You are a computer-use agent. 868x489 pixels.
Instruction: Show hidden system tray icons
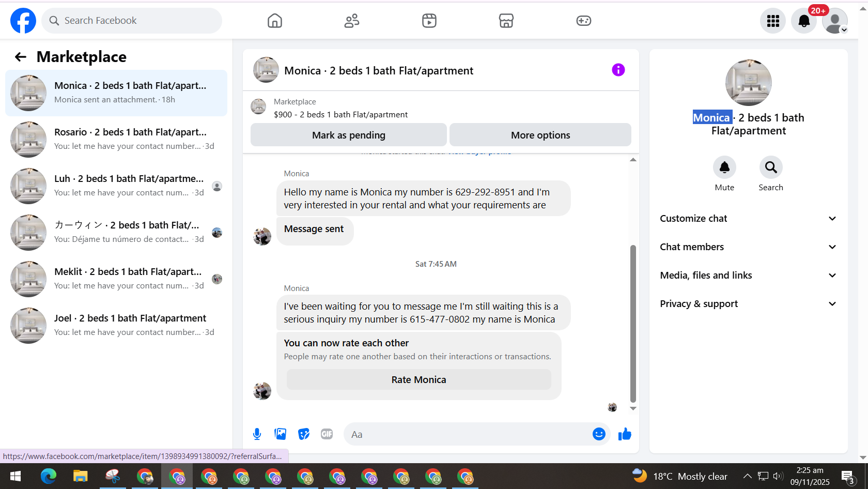click(x=747, y=476)
